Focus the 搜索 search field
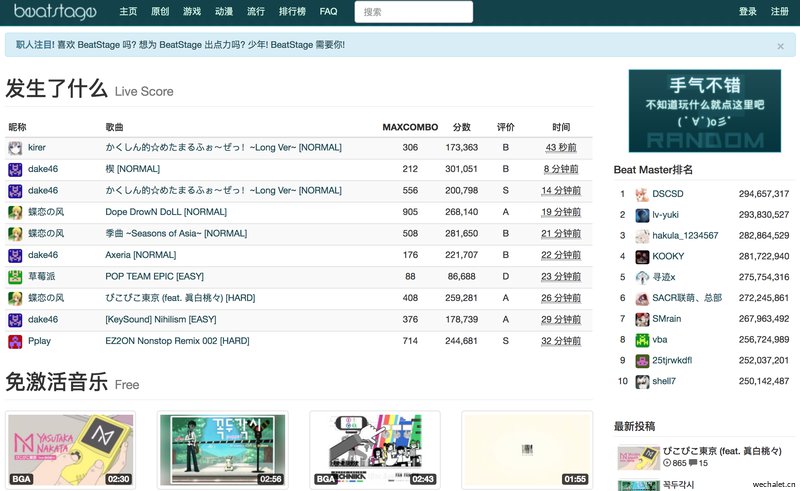This screenshot has width=800, height=491. [414, 12]
